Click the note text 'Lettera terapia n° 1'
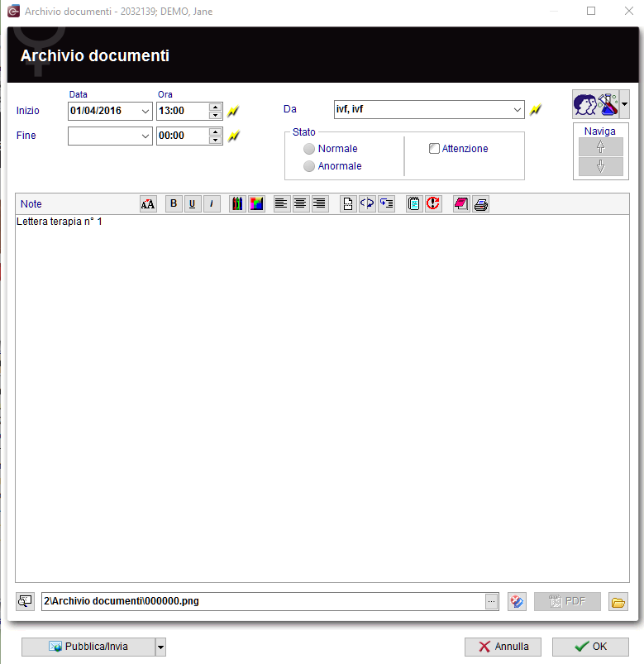The height and width of the screenshot is (664, 644). (60, 222)
